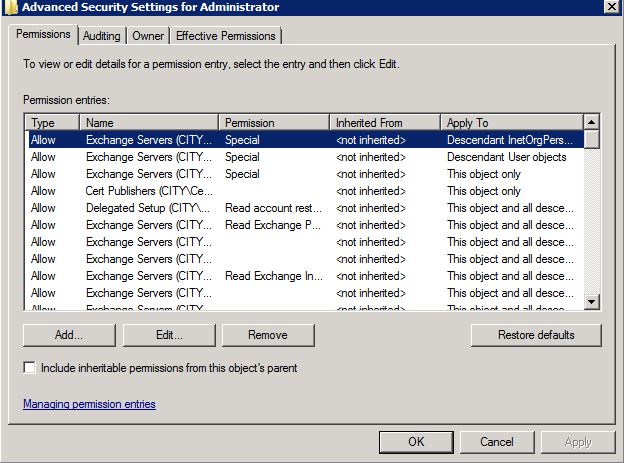The width and height of the screenshot is (624, 463).
Task: Sort entries by Type column header
Action: (52, 123)
